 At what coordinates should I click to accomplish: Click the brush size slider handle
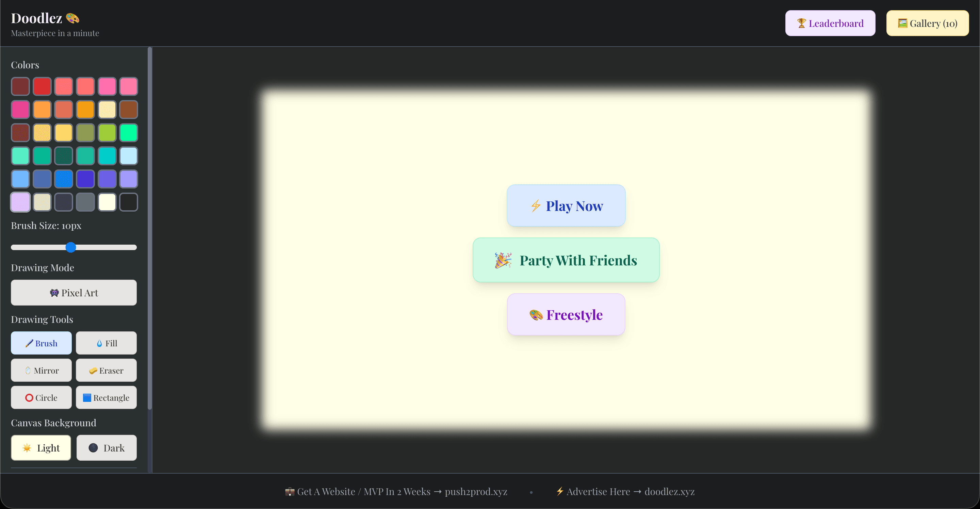[71, 247]
